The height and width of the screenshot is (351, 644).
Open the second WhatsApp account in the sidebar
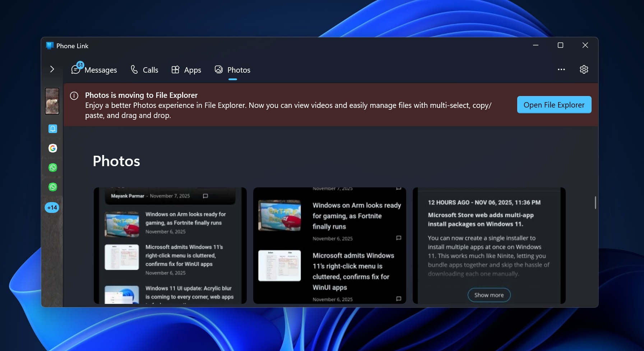52,187
